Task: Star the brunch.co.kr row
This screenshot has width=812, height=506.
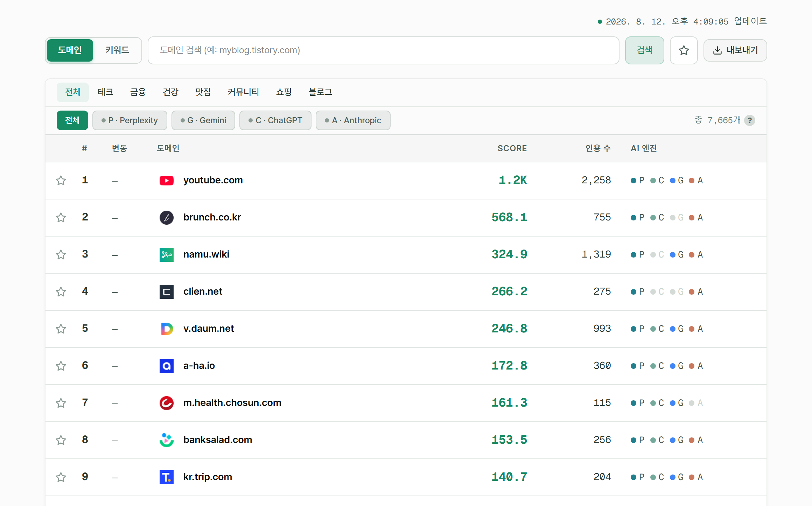Action: pos(61,218)
